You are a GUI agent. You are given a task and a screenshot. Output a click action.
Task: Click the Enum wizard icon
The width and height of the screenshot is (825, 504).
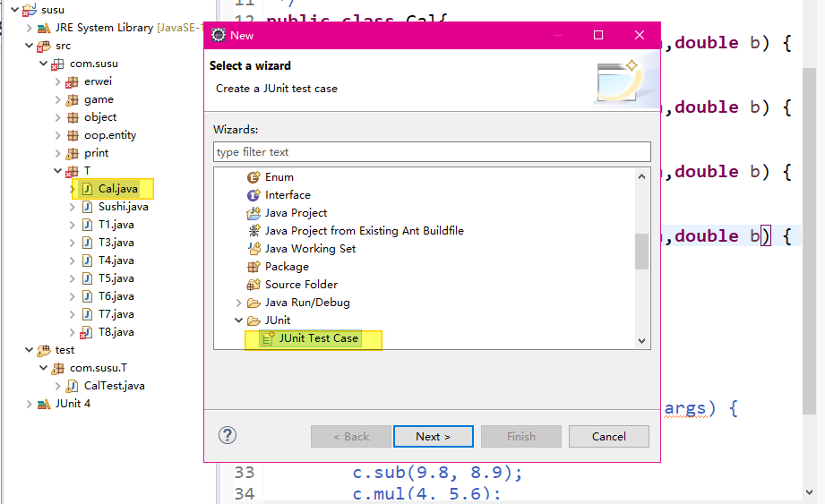pos(254,177)
